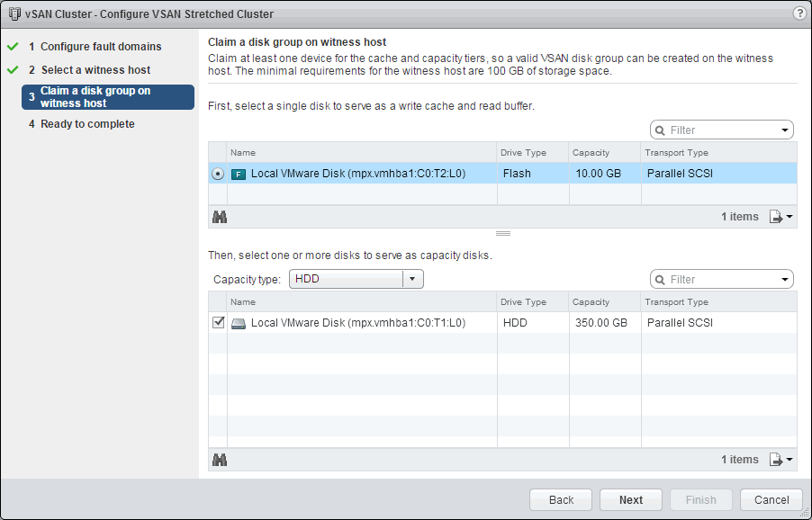812x520 pixels.
Task: Click the find binoculars icon in cache disk table
Action: [219, 217]
